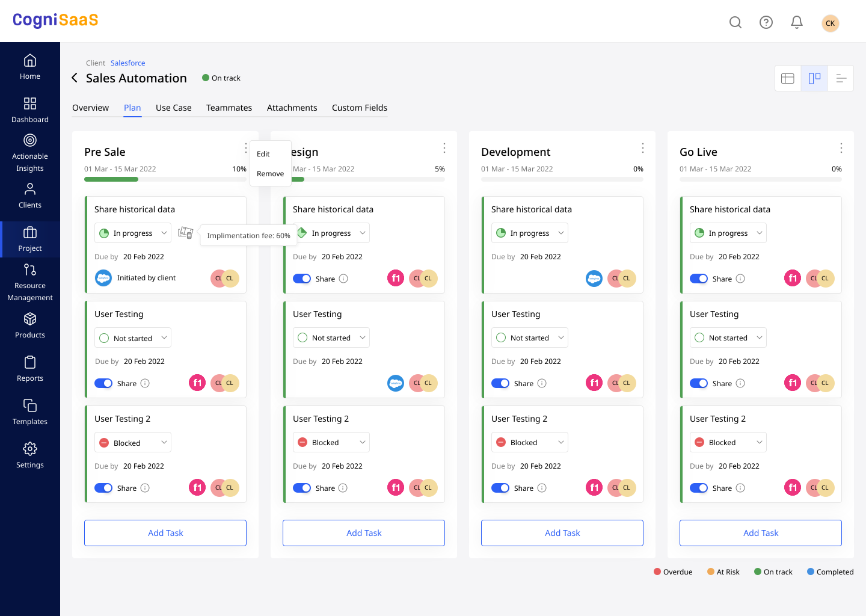Viewport: 866px width, 616px height.
Task: Open Not started dropdown in Design
Action: [x=331, y=337]
